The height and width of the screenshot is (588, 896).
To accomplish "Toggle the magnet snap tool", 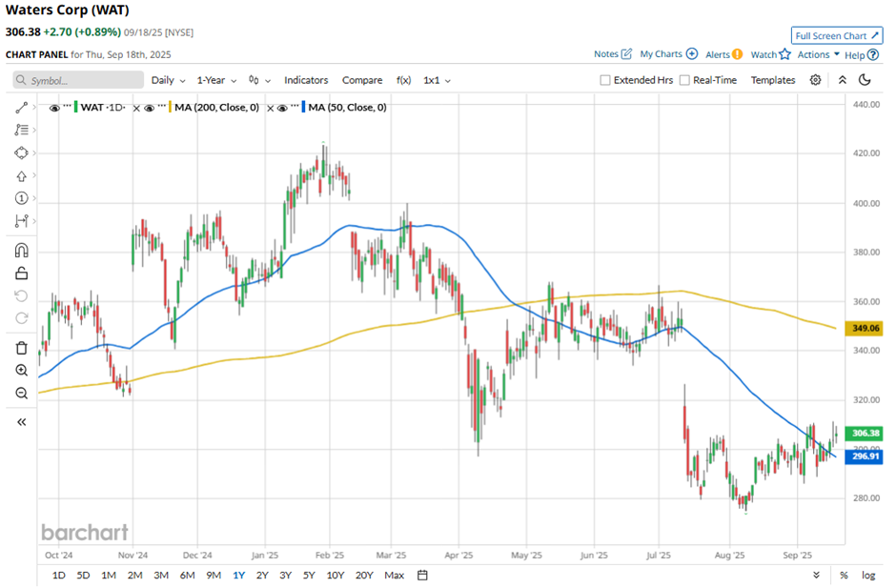I will tap(21, 251).
